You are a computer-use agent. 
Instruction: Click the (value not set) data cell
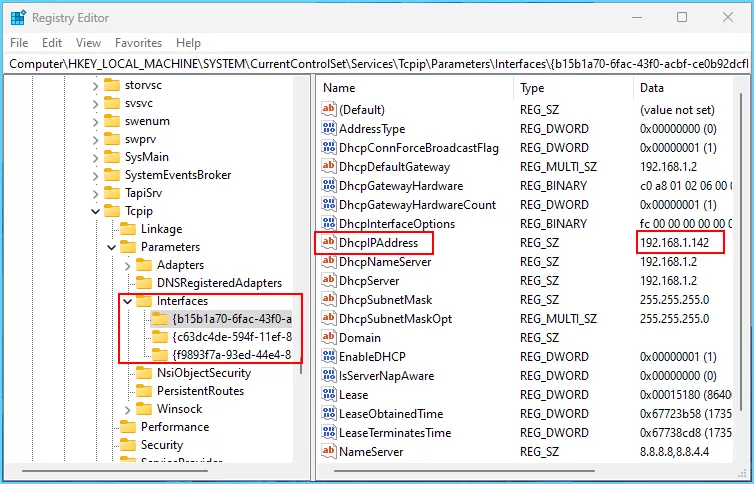[x=677, y=110]
